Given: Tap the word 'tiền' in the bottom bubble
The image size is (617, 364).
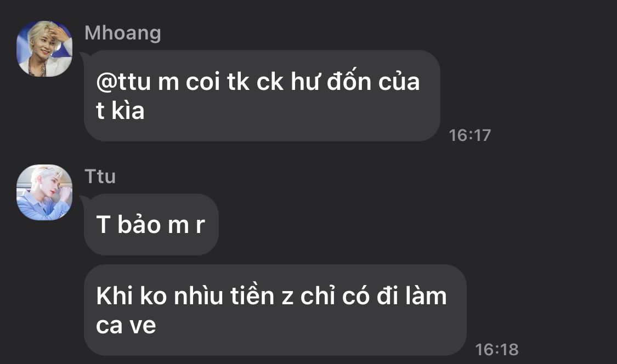Looking at the screenshot, I should (x=252, y=295).
